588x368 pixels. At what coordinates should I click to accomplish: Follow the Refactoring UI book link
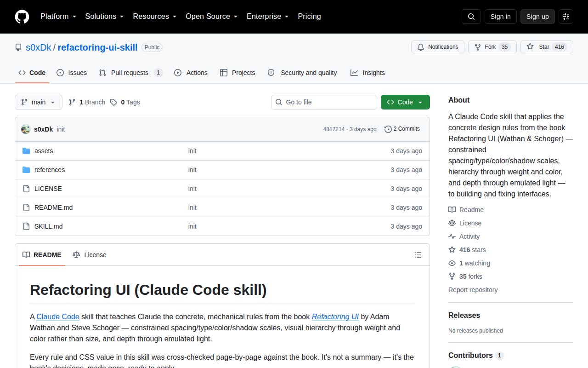pyautogui.click(x=335, y=316)
